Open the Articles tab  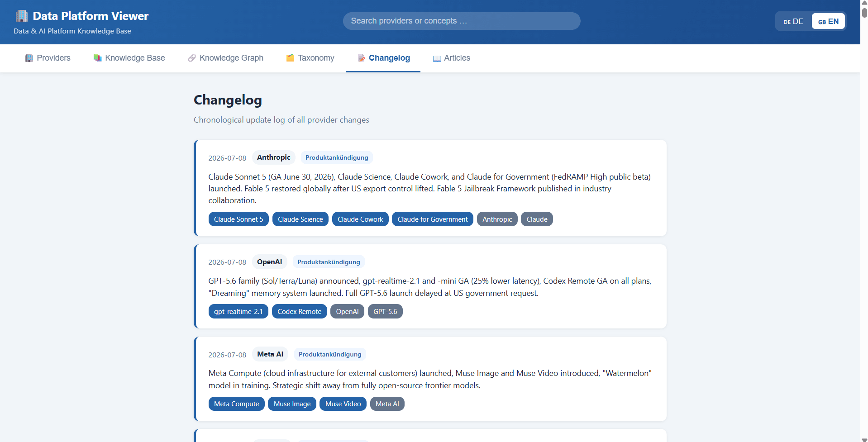point(451,58)
